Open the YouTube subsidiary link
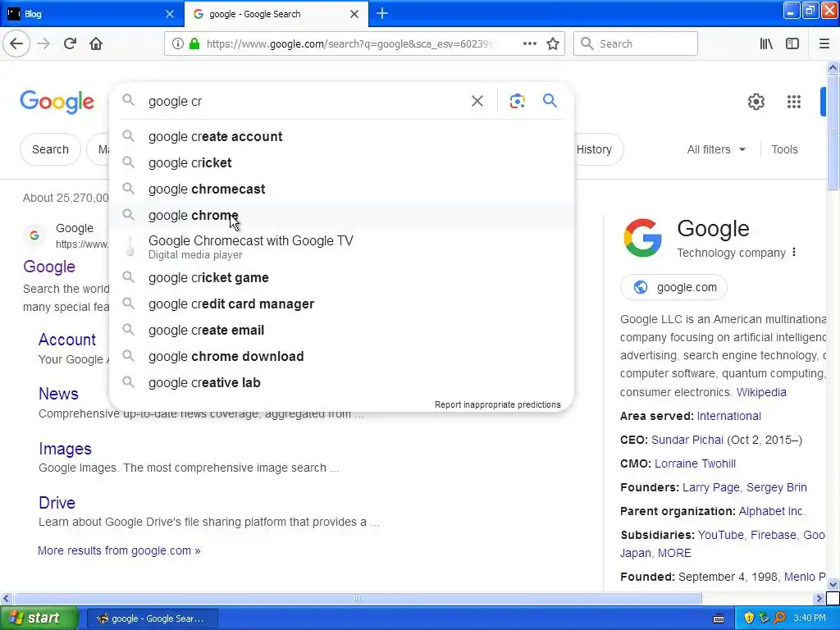840x630 pixels. [x=720, y=535]
